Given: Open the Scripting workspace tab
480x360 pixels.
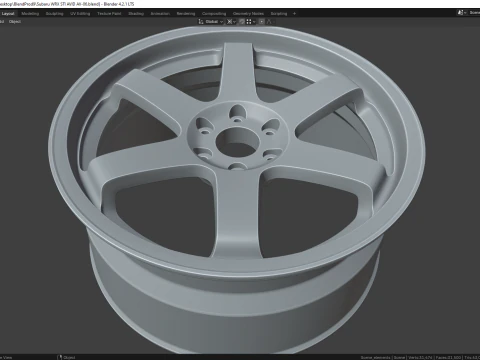Looking at the screenshot, I should pyautogui.click(x=279, y=14).
